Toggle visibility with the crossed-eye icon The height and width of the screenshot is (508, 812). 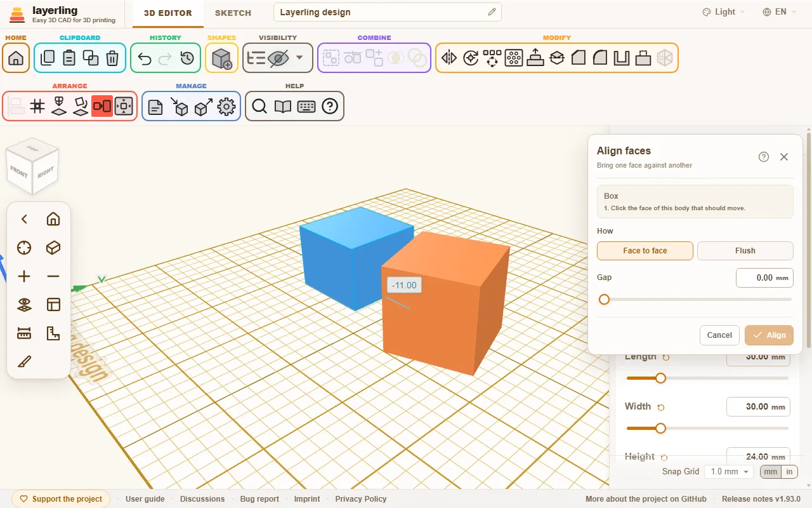278,58
